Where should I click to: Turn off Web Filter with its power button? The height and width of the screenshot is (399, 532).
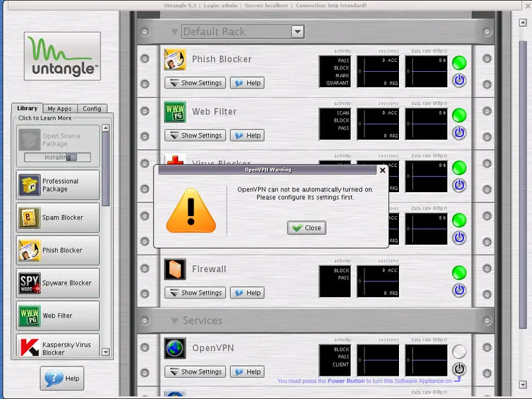pos(459,133)
